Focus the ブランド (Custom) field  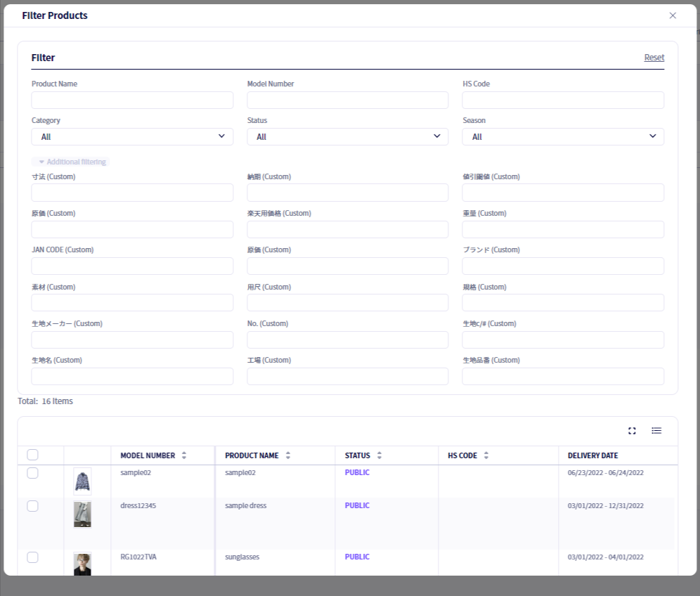coord(563,266)
